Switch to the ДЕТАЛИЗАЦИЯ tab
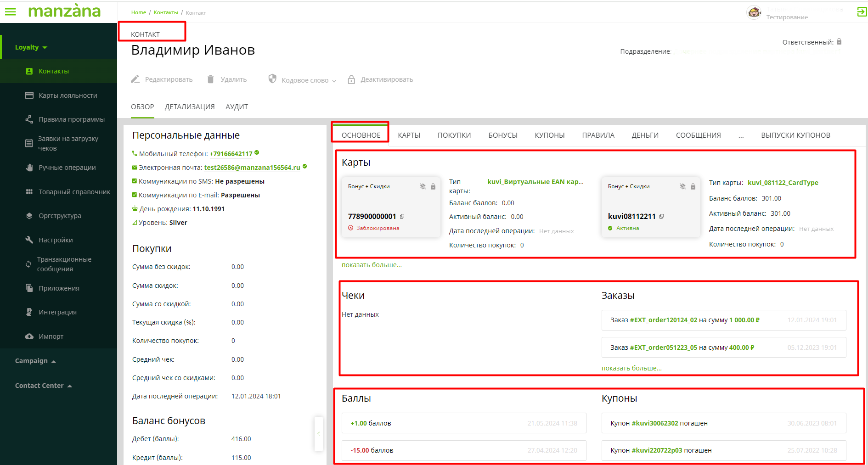Image resolution: width=868 pixels, height=465 pixels. point(190,107)
